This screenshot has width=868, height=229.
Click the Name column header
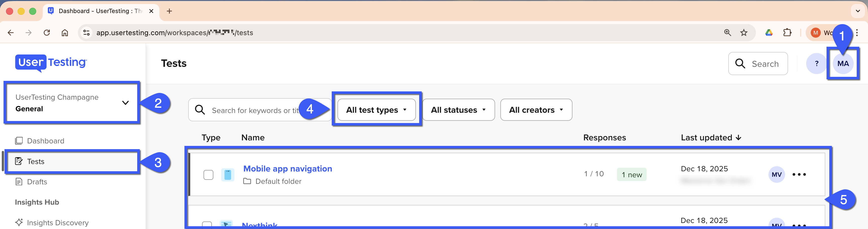[253, 138]
